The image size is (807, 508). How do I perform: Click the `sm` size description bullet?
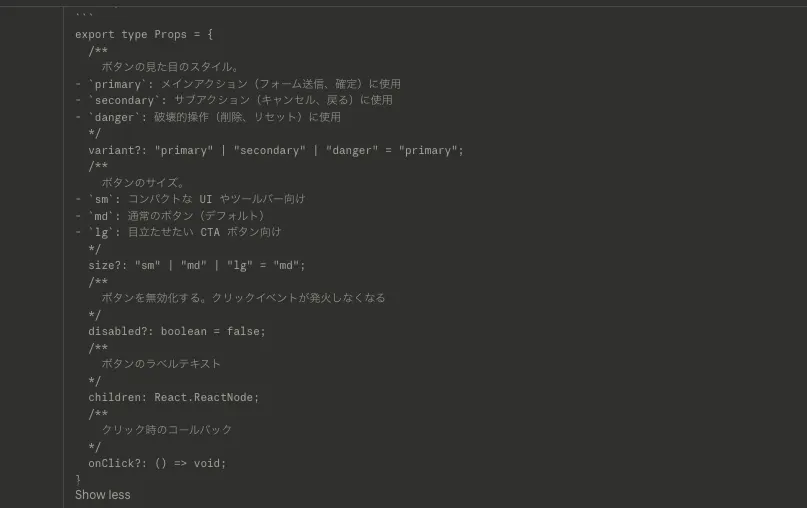click(x=190, y=199)
